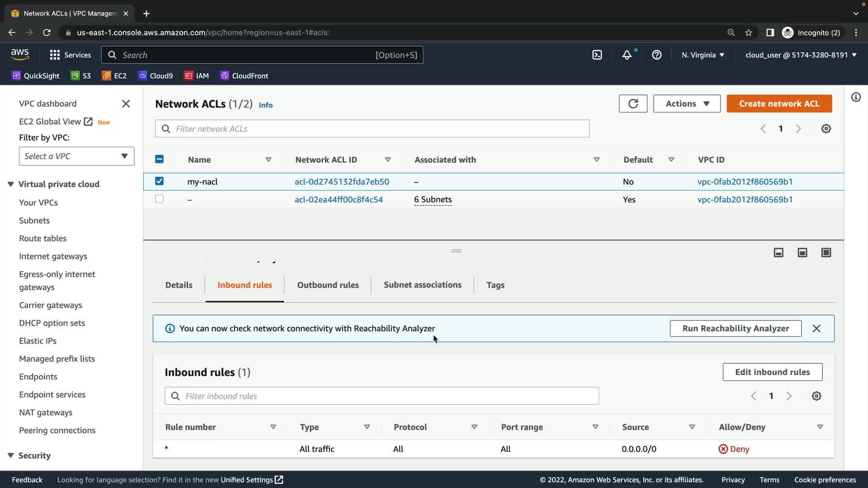Image resolution: width=868 pixels, height=488 pixels.
Task: Open the help question mark icon
Action: (x=656, y=55)
